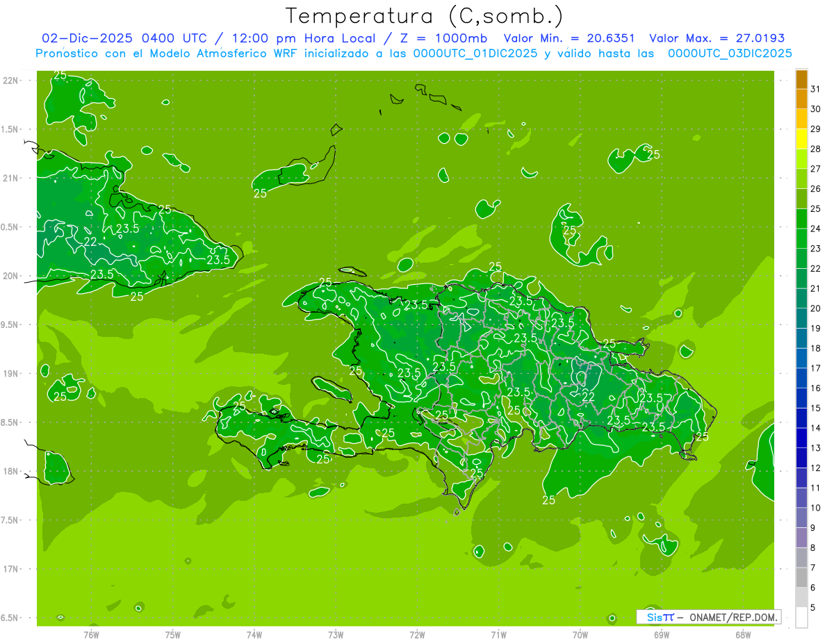Pick the brown colorbar swatch above 31
This screenshot has width=834, height=644.
tap(801, 80)
